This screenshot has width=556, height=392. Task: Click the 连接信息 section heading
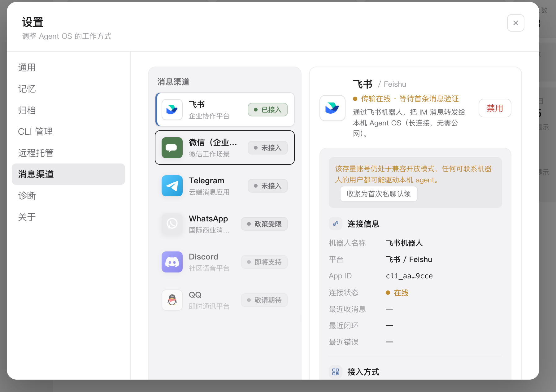[363, 224]
